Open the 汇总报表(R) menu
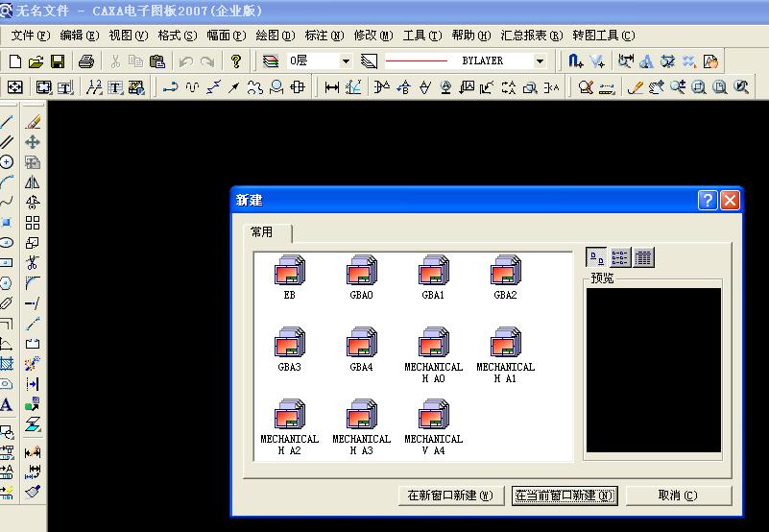The image size is (769, 532). coord(532,36)
